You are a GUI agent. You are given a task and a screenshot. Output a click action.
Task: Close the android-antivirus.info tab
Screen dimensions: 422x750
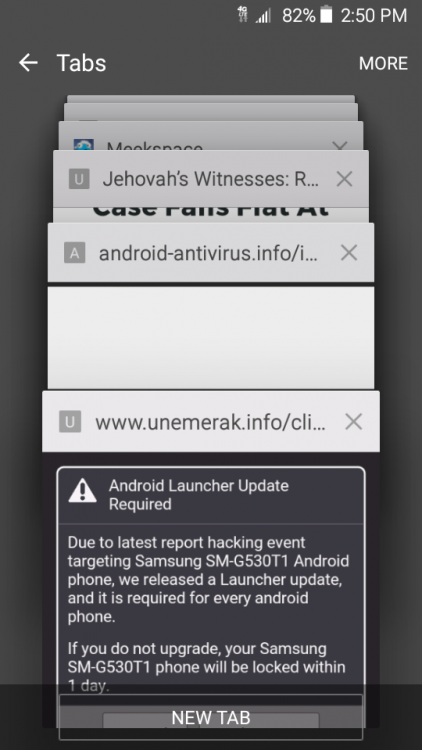click(349, 253)
